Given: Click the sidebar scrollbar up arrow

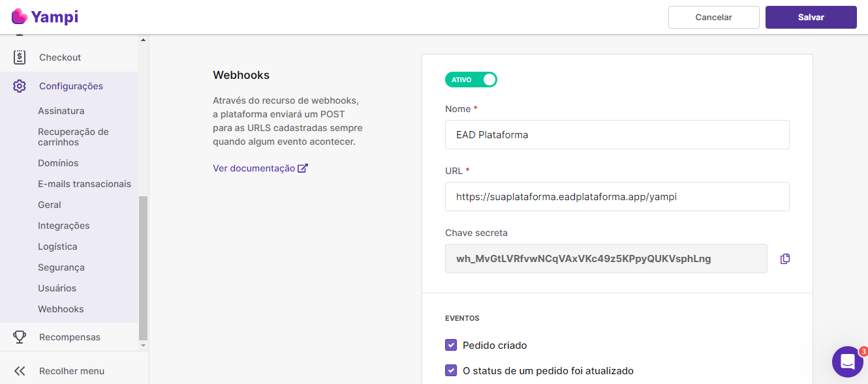Looking at the screenshot, I should (144, 40).
